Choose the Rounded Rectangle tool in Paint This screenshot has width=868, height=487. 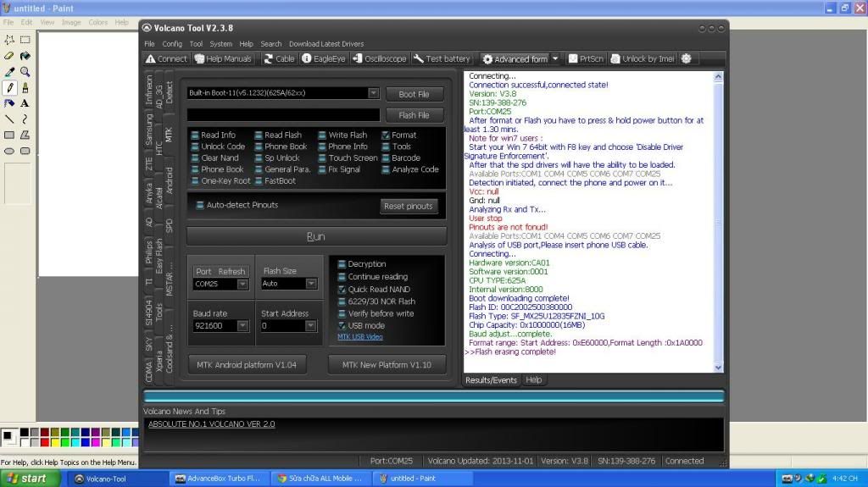25,151
